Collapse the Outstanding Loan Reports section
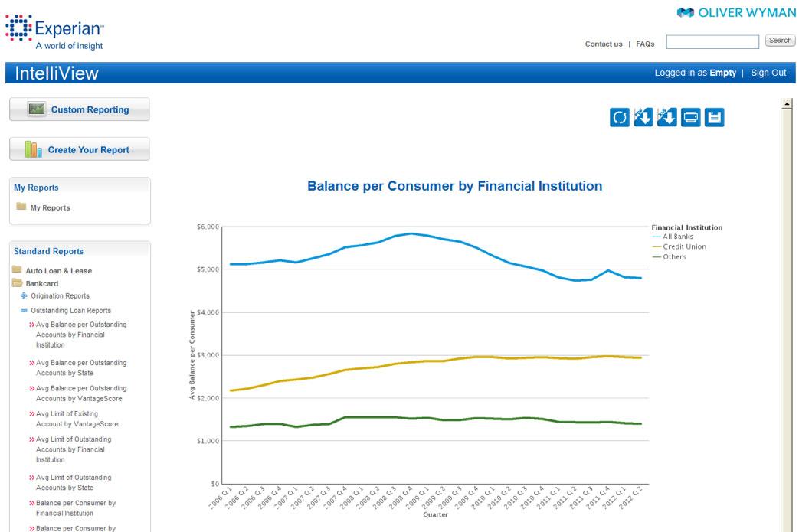This screenshot has height=532, width=799. (x=24, y=311)
